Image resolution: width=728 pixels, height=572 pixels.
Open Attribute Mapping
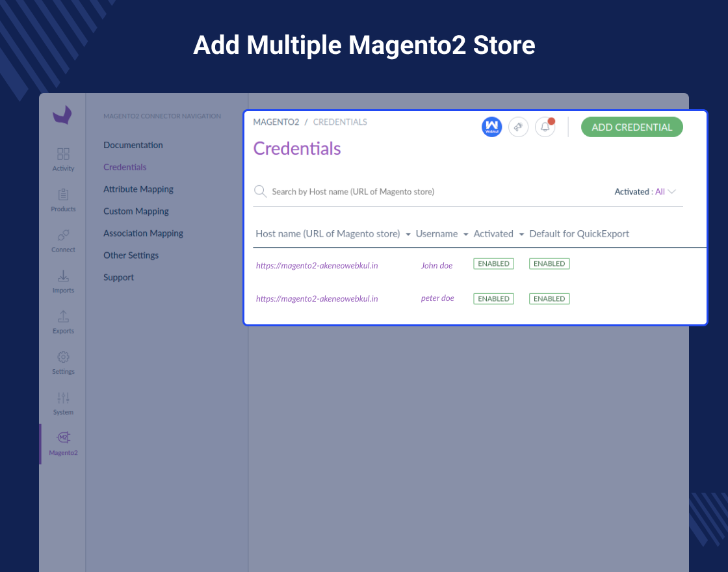pyautogui.click(x=138, y=189)
